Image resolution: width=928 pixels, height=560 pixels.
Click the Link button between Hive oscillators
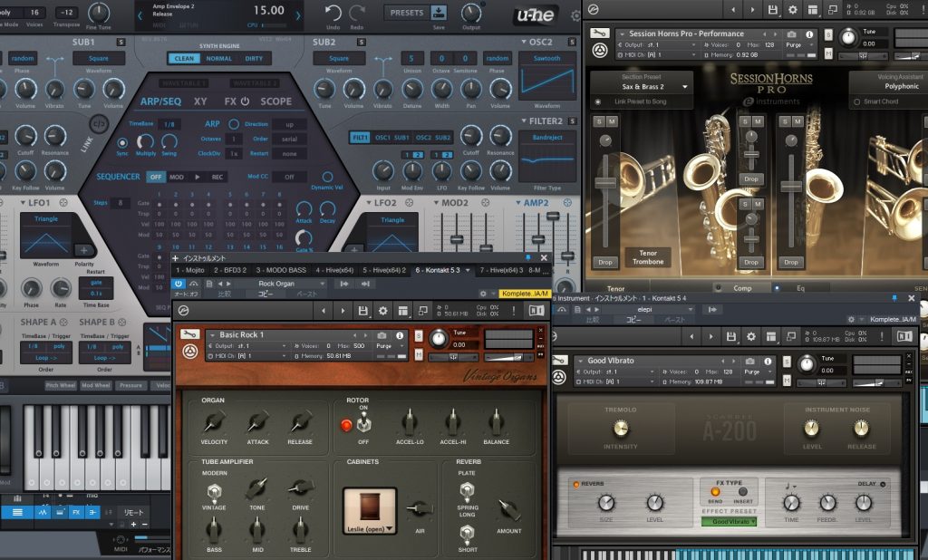(x=100, y=124)
